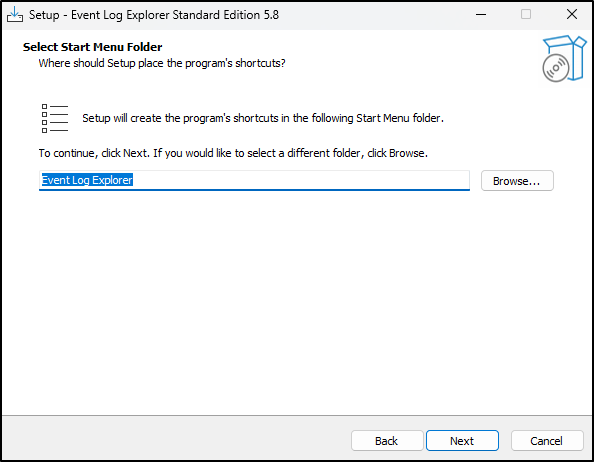The width and height of the screenshot is (594, 462).
Task: Click the Next button
Action: 462,440
